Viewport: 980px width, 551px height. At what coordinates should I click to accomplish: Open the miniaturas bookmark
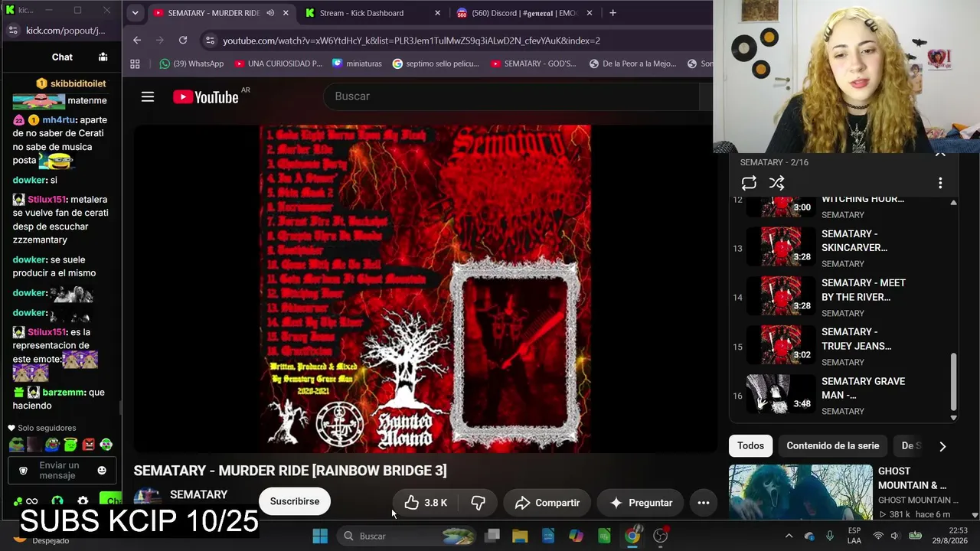357,64
